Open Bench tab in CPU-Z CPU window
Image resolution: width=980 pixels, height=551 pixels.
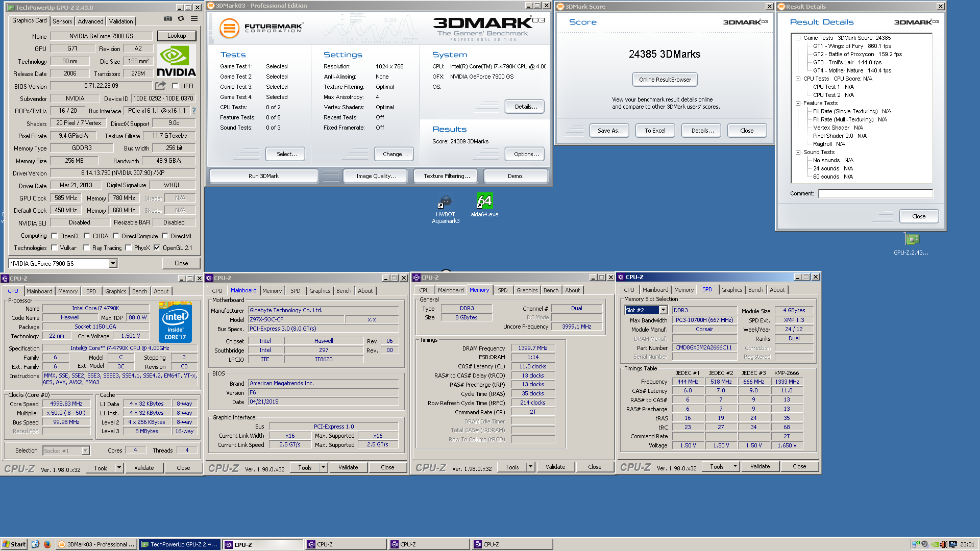pos(139,291)
